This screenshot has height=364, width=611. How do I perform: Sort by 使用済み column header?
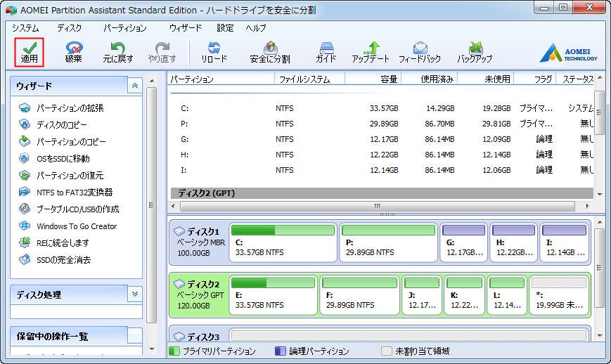coord(429,79)
